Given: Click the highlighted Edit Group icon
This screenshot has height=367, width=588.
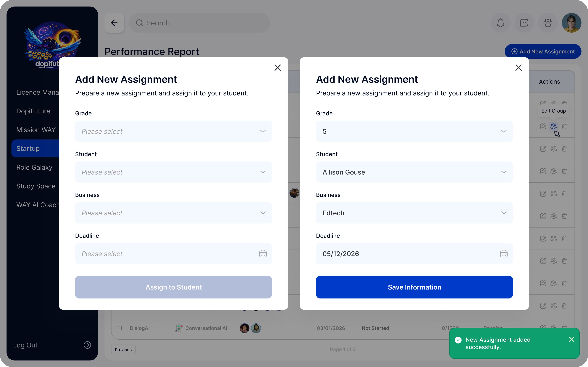Looking at the screenshot, I should [x=554, y=126].
